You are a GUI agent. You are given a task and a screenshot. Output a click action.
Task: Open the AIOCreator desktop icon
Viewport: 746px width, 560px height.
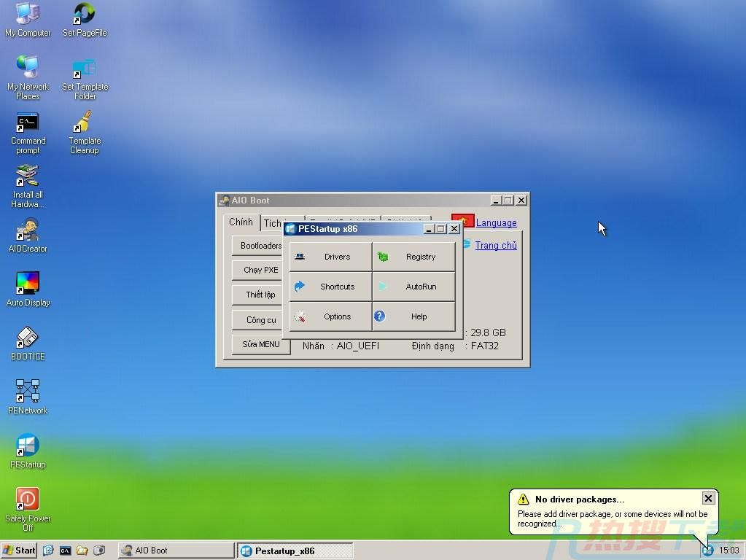(28, 236)
